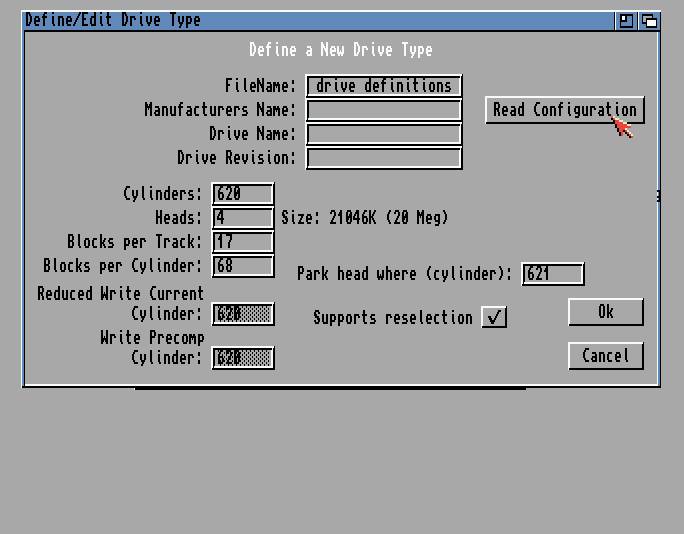Screen dimensions: 684x534
Task: Select the Blocks per Track field
Action: tap(243, 242)
